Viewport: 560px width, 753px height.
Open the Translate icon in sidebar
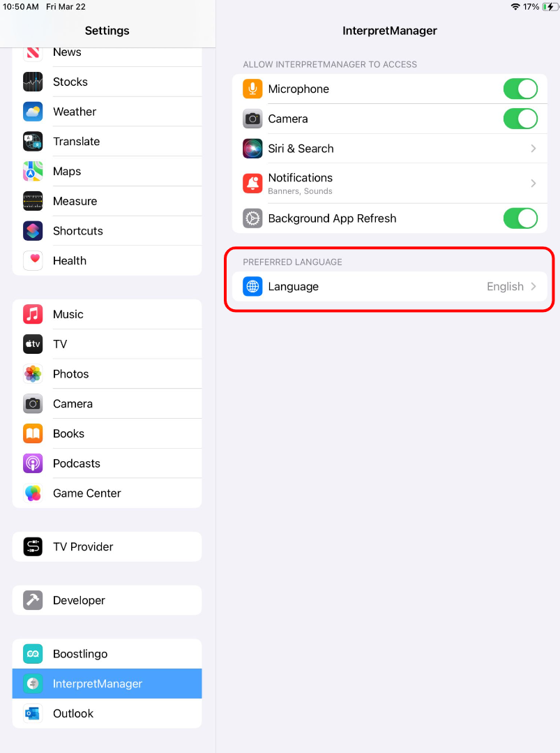click(x=33, y=141)
